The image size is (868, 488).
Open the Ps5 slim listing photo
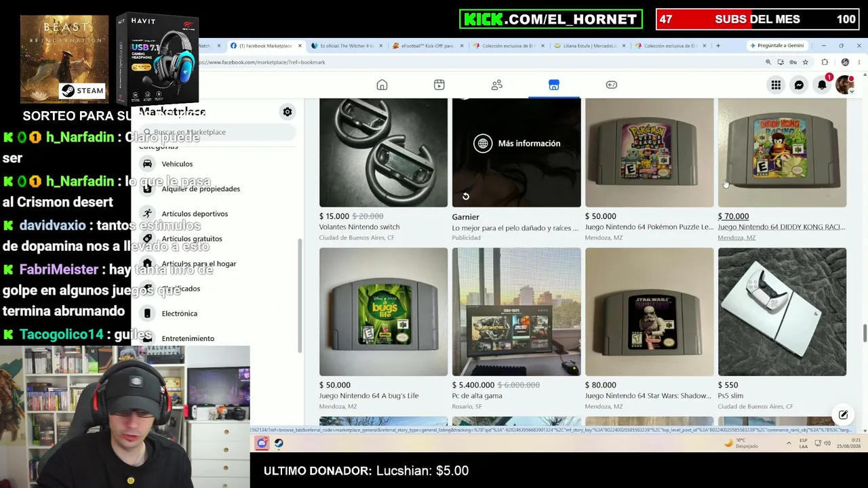(x=783, y=312)
